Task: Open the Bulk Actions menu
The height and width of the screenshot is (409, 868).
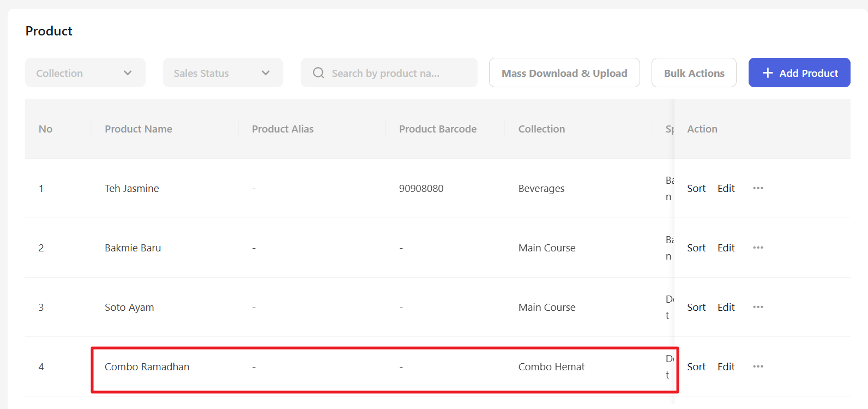Action: point(694,73)
